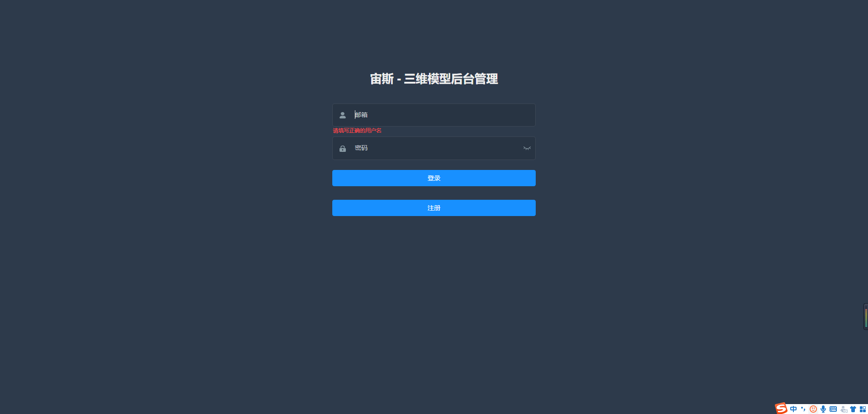Click the lock icon in the 密码 field

tap(343, 149)
